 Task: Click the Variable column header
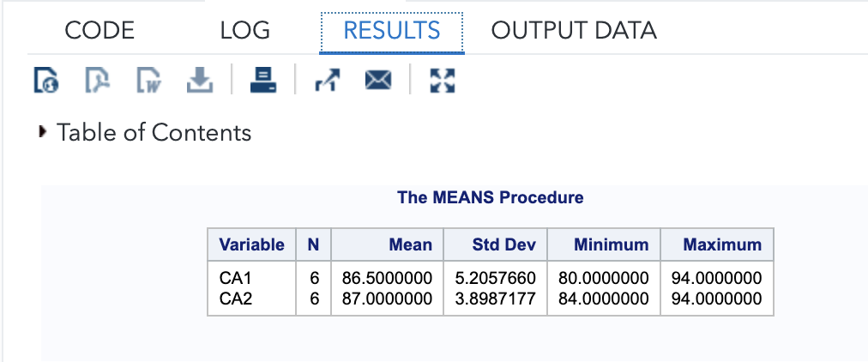click(x=251, y=244)
